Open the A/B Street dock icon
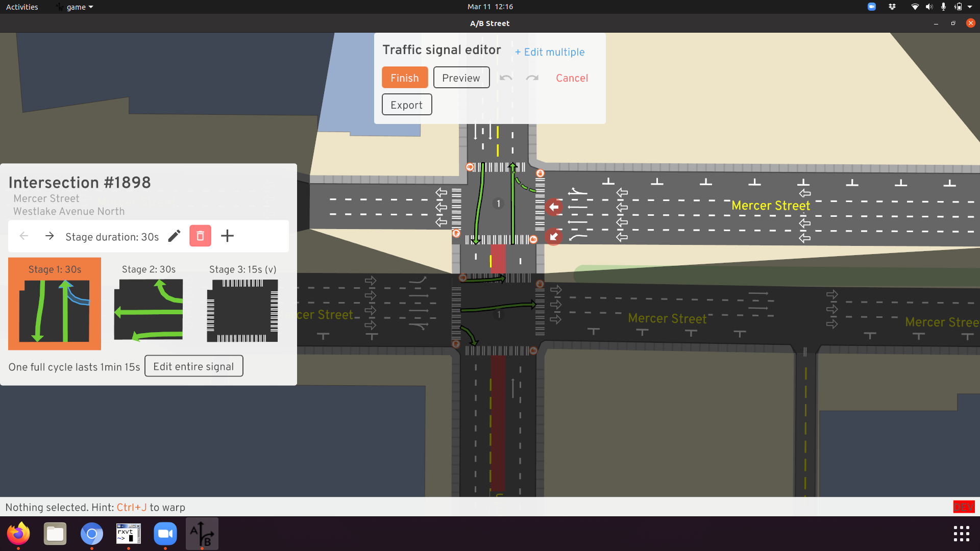The width and height of the screenshot is (980, 551). point(202,534)
